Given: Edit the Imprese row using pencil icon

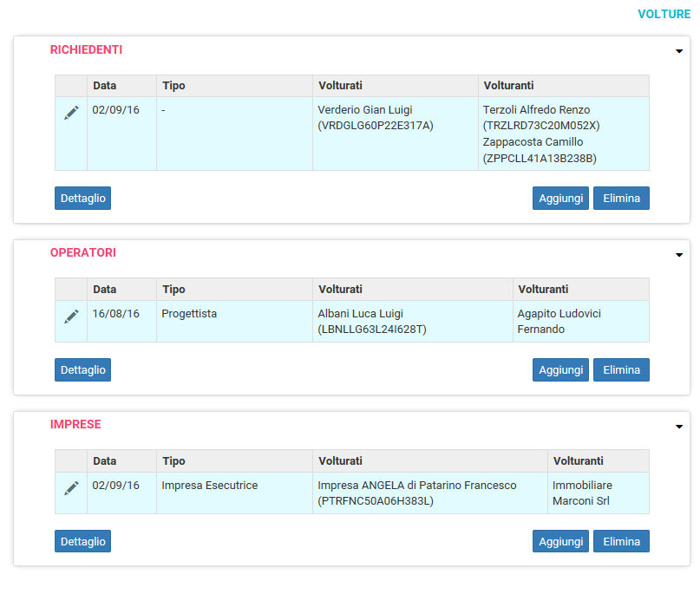Looking at the screenshot, I should [71, 488].
